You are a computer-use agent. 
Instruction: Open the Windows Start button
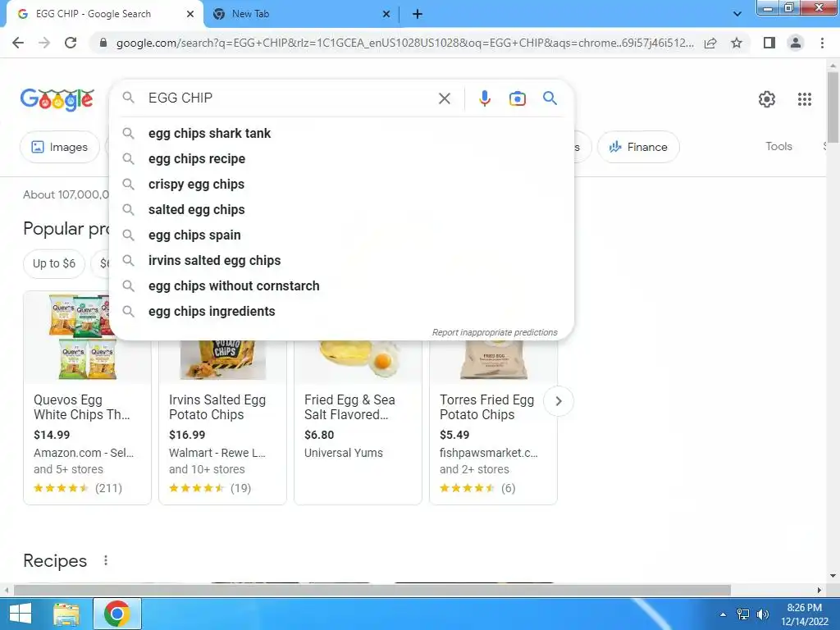pos(21,614)
